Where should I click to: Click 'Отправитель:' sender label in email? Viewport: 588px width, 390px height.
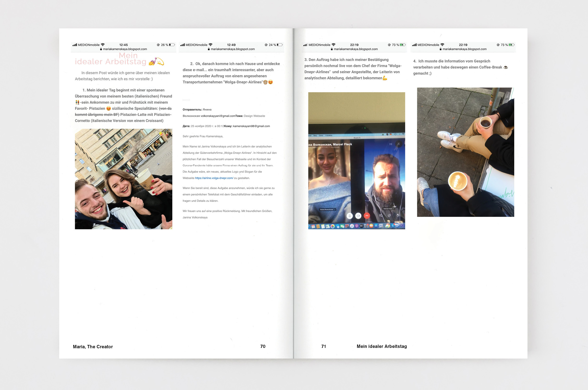(x=192, y=110)
